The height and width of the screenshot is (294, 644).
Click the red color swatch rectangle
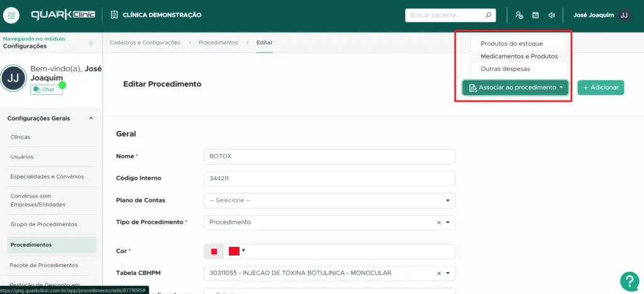pyautogui.click(x=234, y=251)
